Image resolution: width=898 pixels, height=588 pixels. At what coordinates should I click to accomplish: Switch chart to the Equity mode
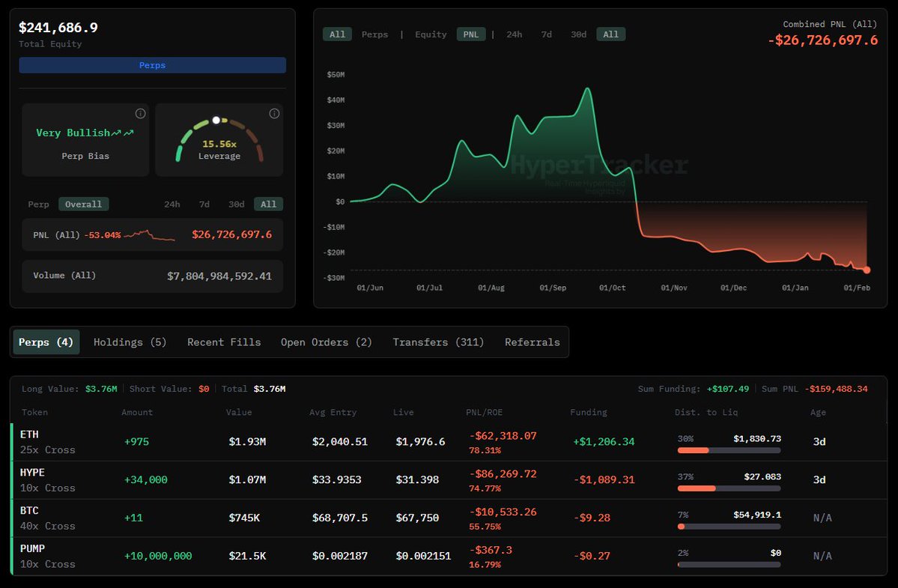pyautogui.click(x=431, y=34)
